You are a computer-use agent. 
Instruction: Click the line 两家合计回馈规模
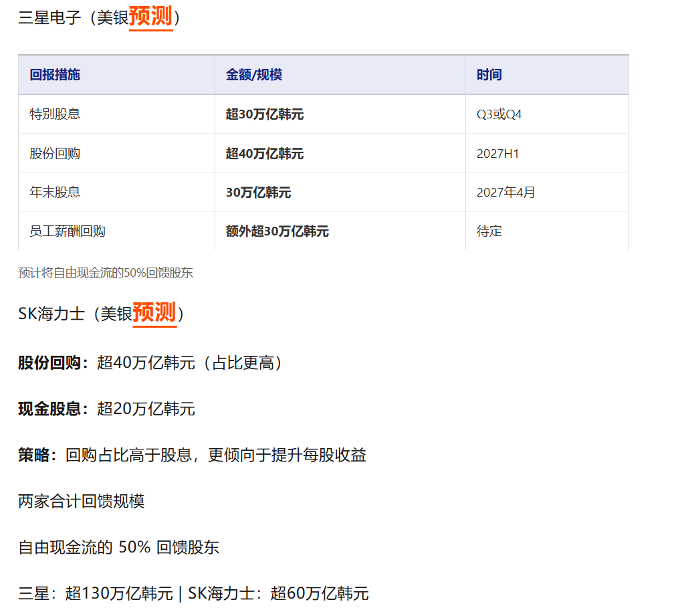pos(82,502)
